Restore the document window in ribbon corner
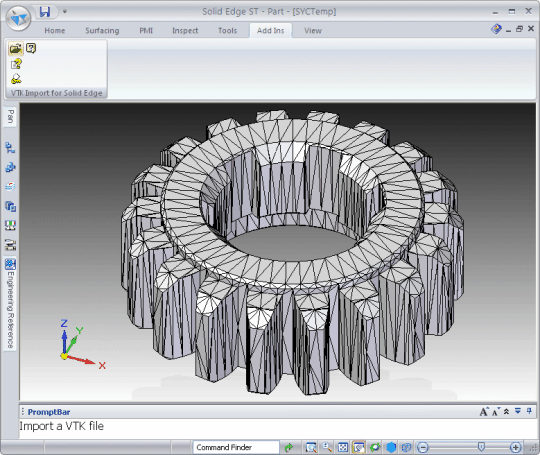 coord(520,29)
